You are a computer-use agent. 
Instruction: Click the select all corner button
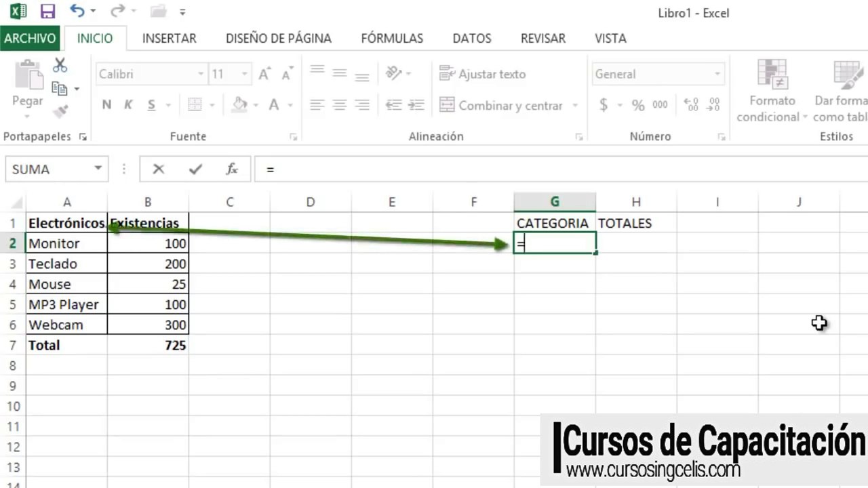point(13,202)
